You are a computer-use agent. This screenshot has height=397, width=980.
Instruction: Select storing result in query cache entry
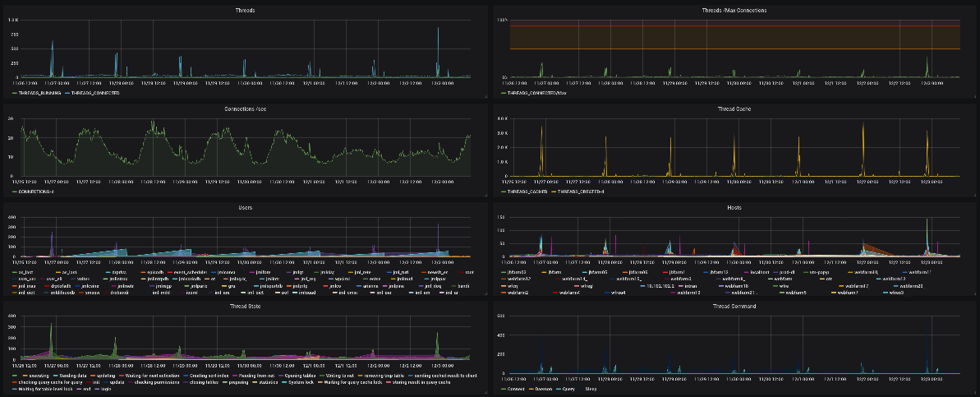pyautogui.click(x=421, y=383)
